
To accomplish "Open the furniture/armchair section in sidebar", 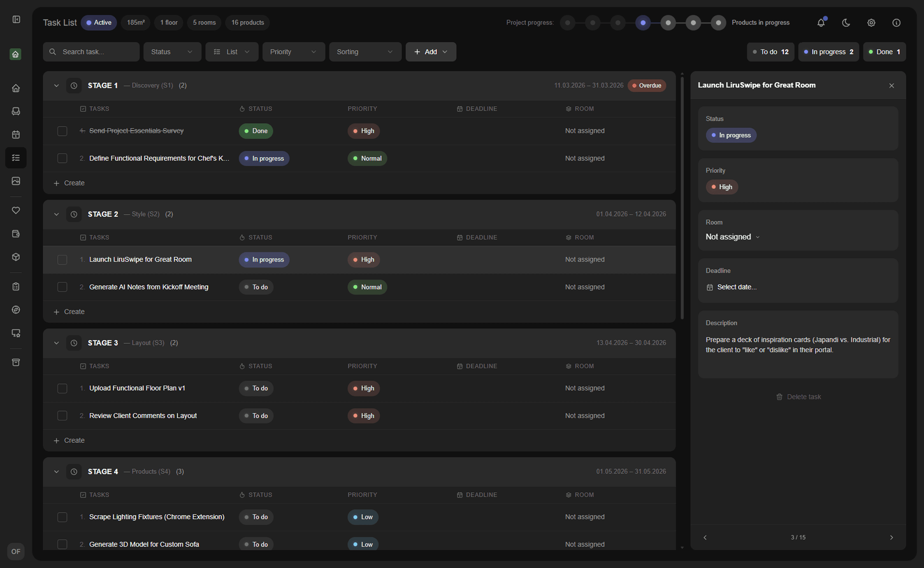I will (x=16, y=111).
